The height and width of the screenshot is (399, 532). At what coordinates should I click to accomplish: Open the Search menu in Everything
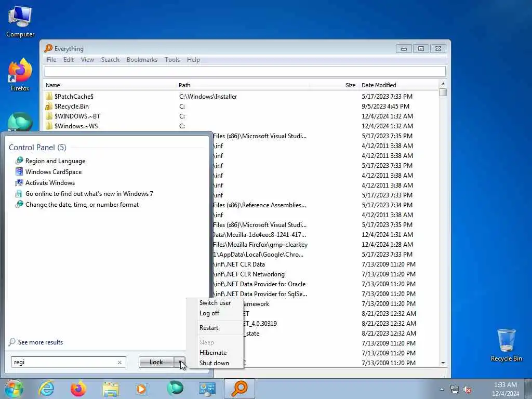tap(110, 60)
